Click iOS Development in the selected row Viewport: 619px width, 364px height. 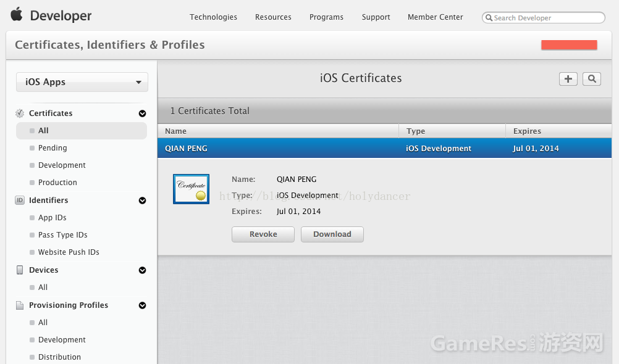coord(439,149)
